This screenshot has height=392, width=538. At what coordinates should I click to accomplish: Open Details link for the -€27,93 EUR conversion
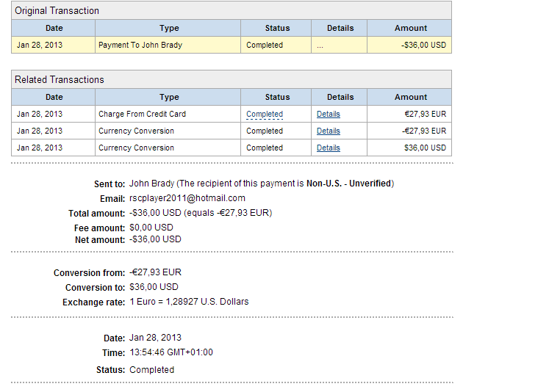(328, 131)
